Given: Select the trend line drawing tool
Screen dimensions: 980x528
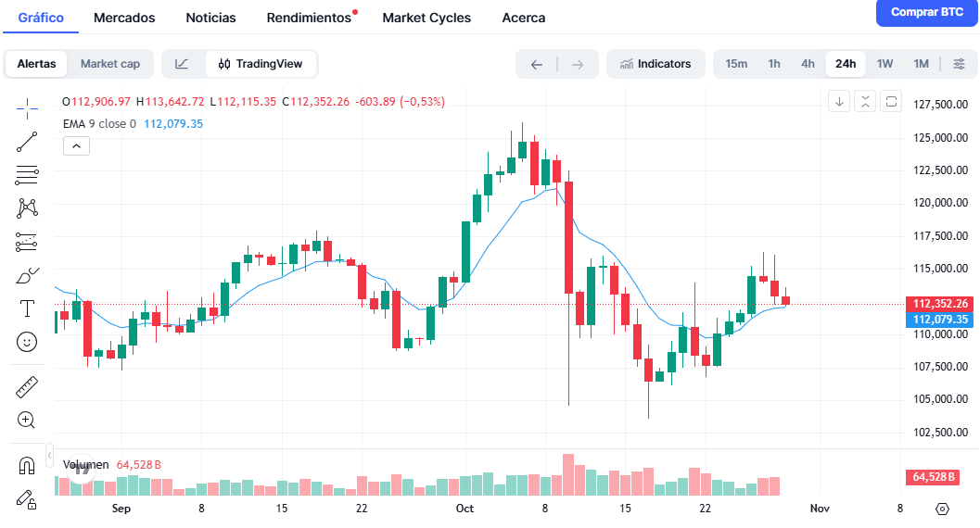Looking at the screenshot, I should 27,142.
